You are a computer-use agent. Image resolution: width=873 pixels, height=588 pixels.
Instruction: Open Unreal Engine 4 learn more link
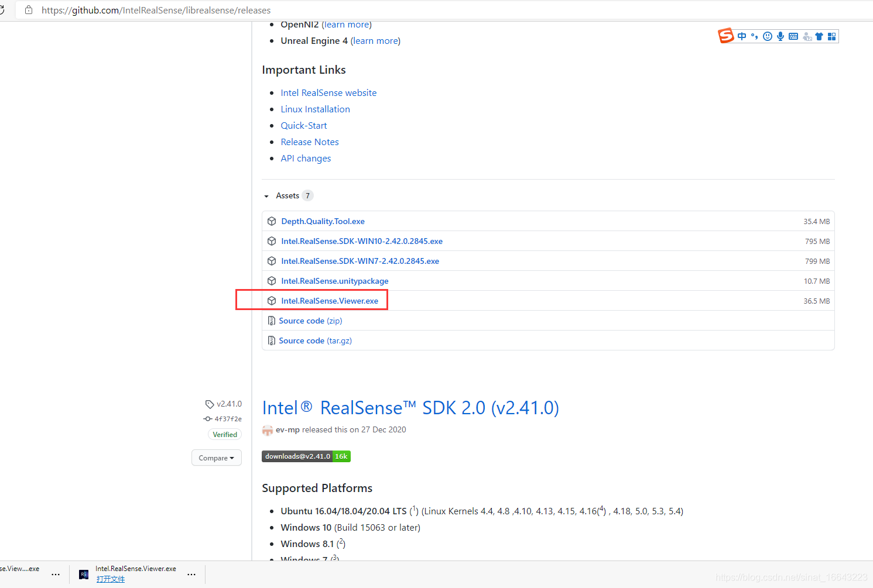click(375, 41)
